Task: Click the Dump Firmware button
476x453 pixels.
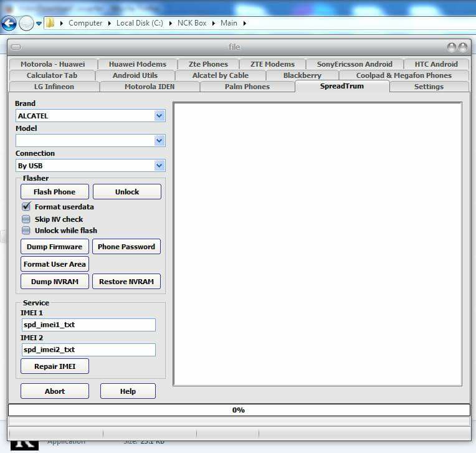Action: tap(55, 247)
